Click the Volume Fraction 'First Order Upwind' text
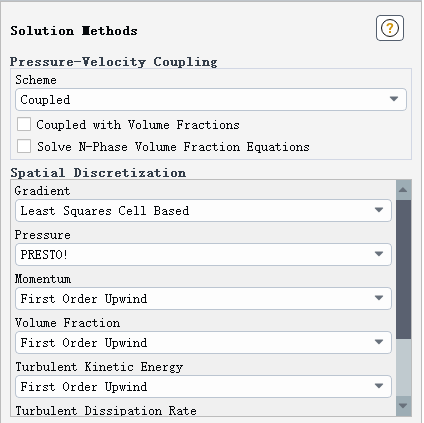The width and height of the screenshot is (424, 423). pos(84,343)
